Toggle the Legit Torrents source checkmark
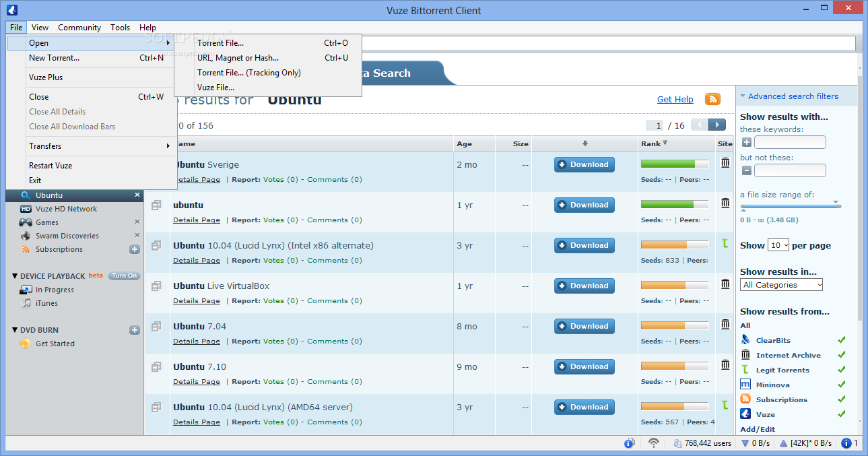 tap(842, 370)
